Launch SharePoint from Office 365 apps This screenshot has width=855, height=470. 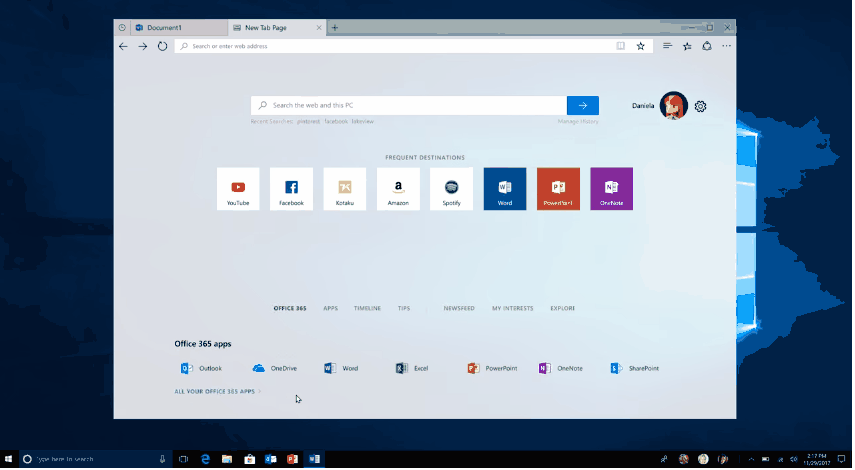pyautogui.click(x=635, y=369)
